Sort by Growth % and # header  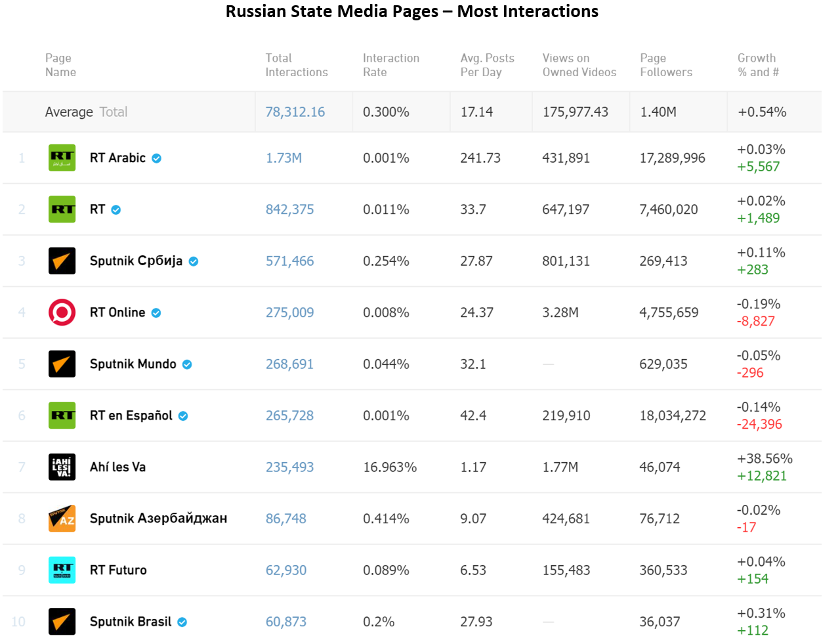pyautogui.click(x=758, y=65)
